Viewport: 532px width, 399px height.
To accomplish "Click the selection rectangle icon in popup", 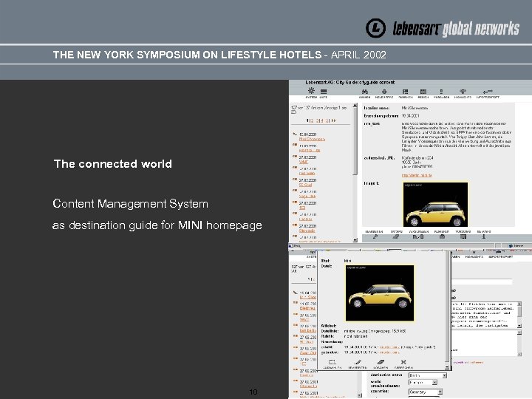I will (332, 362).
